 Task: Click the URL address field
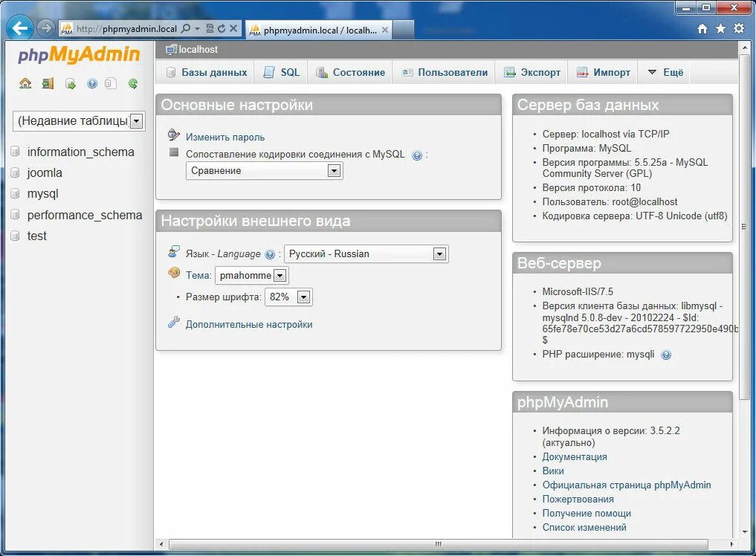[126, 29]
